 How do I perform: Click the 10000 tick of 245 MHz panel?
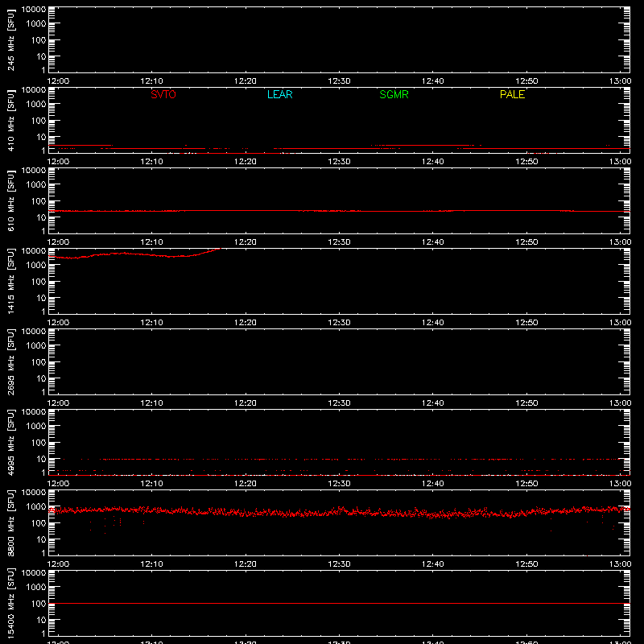pos(34,10)
